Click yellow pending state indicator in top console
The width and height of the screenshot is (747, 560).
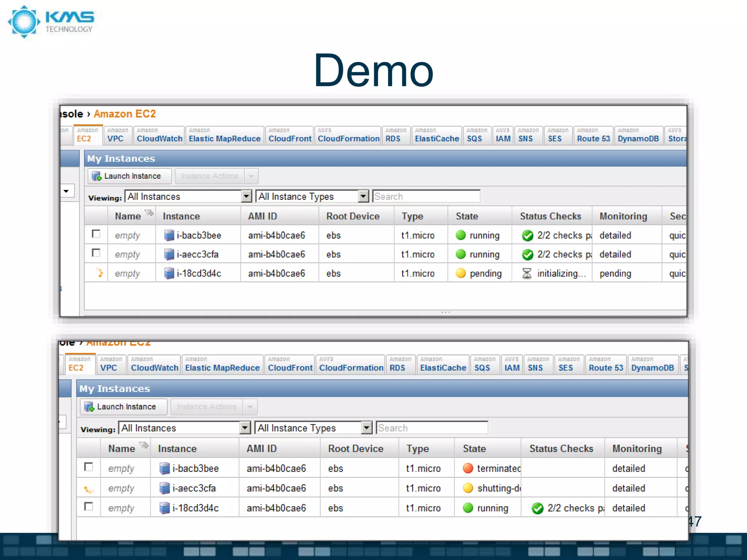tap(461, 273)
